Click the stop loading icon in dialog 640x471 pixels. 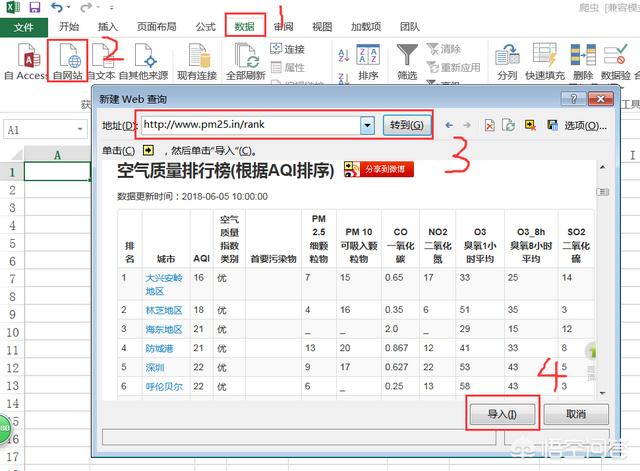point(489,126)
